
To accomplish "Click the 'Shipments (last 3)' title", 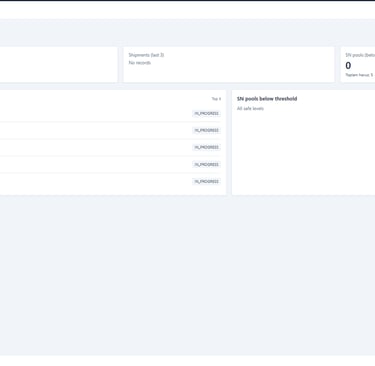I will pos(146,55).
